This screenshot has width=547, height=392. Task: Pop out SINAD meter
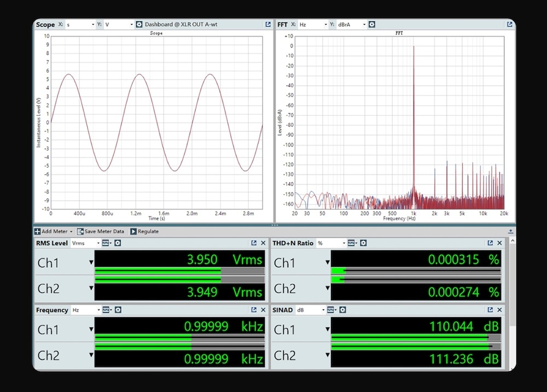click(490, 310)
